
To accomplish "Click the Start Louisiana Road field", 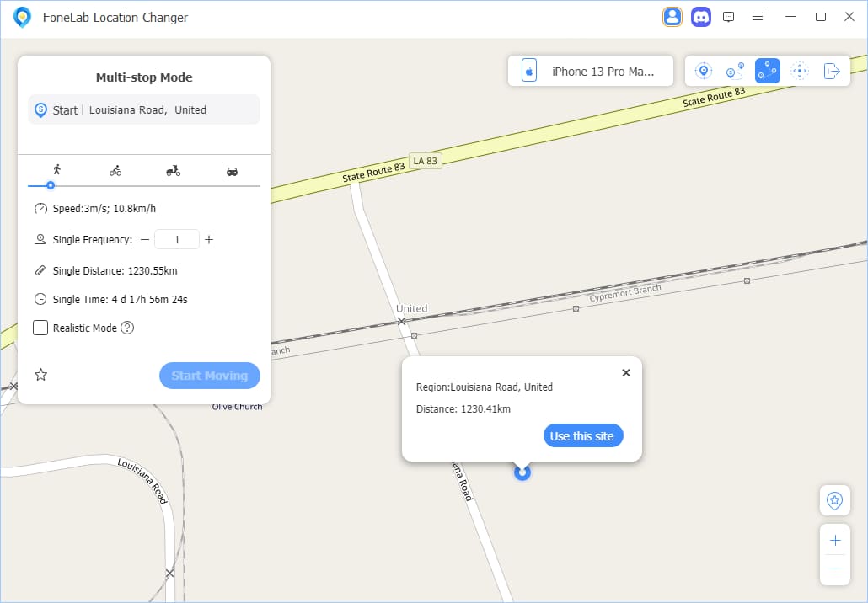I will (144, 109).
